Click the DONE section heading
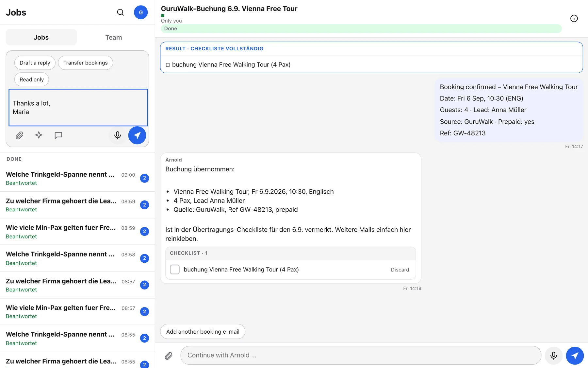Viewport: 588px width, 368px height. [x=14, y=159]
